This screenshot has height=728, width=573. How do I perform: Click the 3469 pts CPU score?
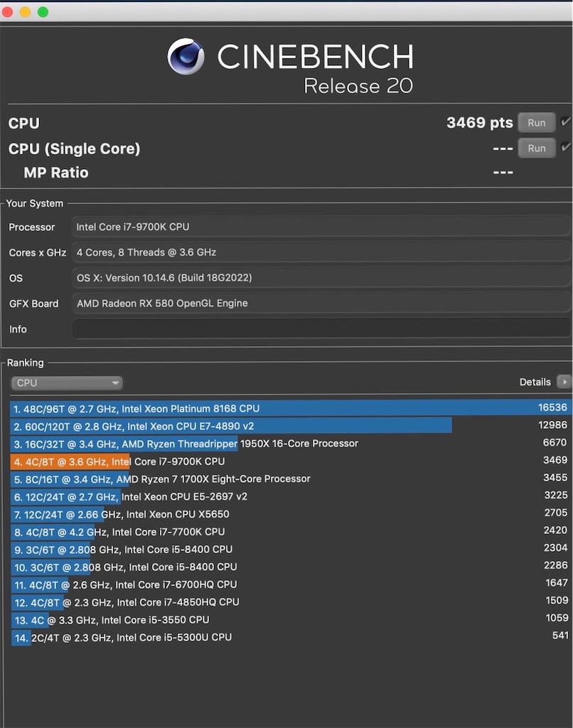(x=480, y=122)
